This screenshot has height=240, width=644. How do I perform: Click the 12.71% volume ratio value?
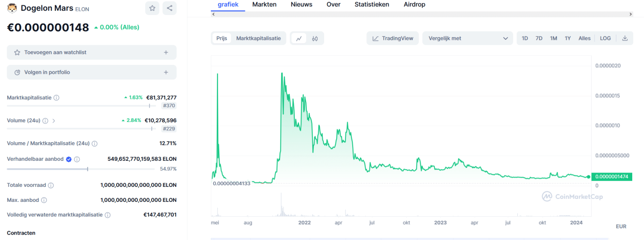tap(168, 144)
